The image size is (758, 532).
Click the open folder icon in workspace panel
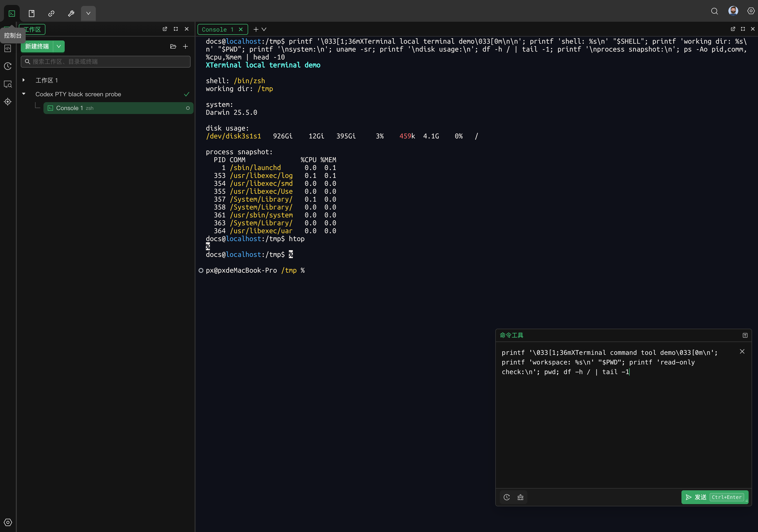click(173, 47)
